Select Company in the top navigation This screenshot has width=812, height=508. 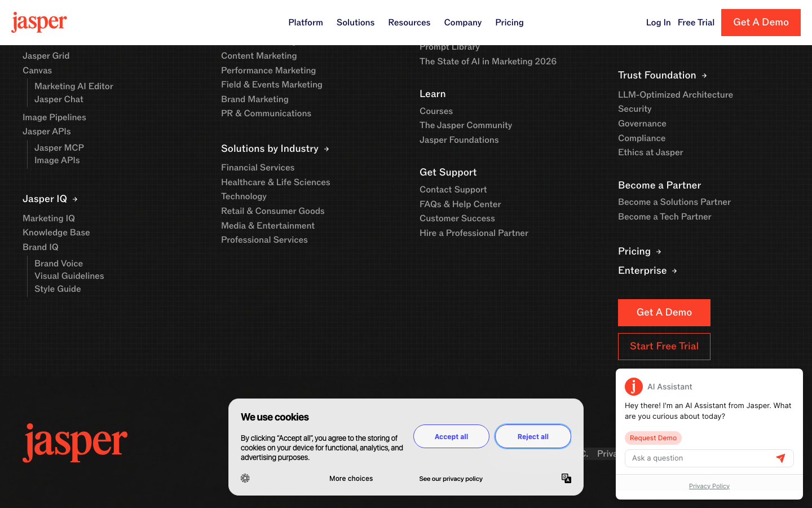pos(463,23)
